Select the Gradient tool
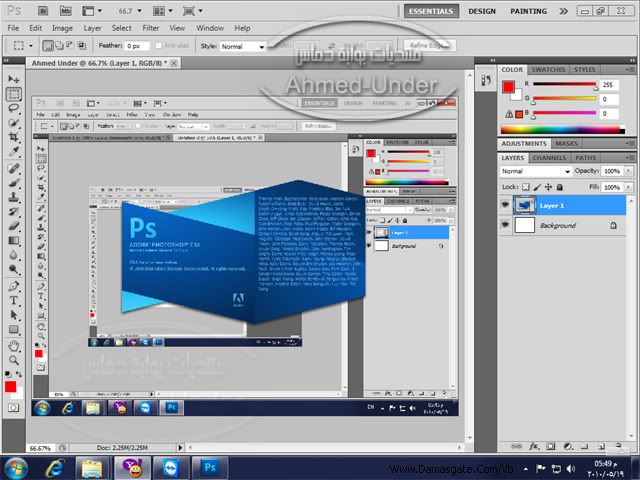Viewport: 640px width, 480px height. click(x=13, y=240)
